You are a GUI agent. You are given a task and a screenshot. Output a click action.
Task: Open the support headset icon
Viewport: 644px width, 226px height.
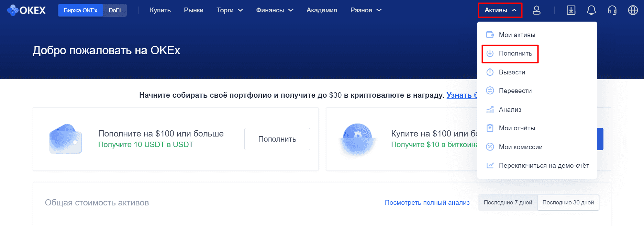pos(612,10)
